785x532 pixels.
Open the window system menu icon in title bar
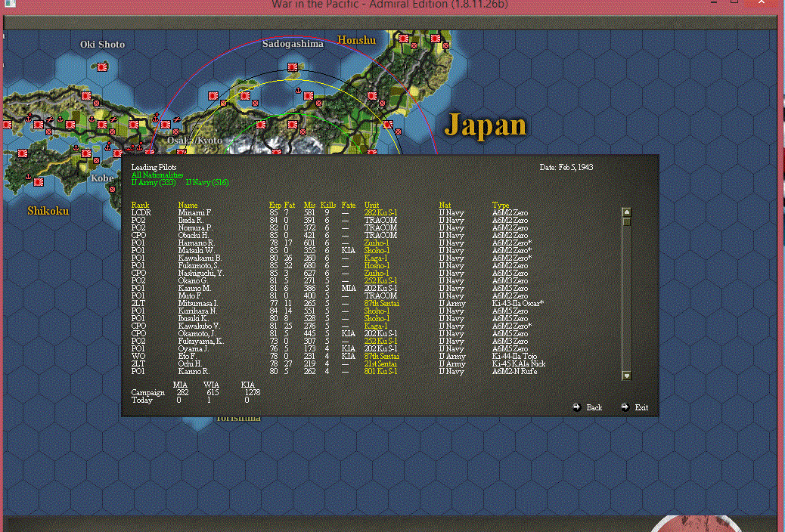point(9,2)
